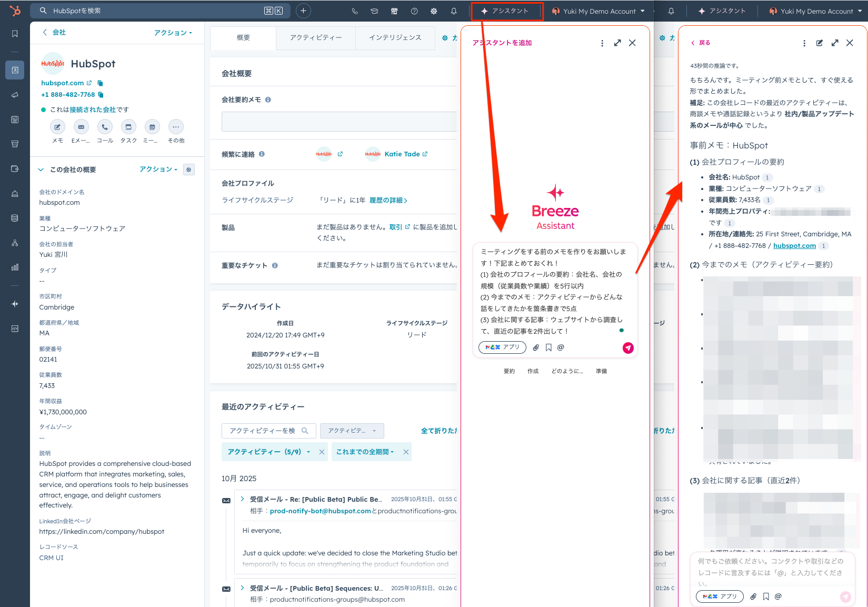Open the Data Management database icon in sidebar

pyautogui.click(x=15, y=217)
